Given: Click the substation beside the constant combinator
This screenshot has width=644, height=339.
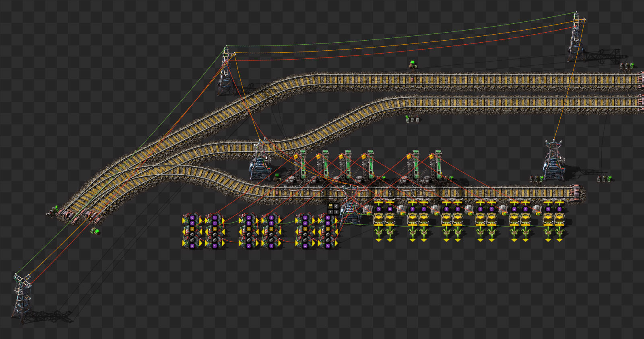Looking at the screenshot, I should (351, 205).
